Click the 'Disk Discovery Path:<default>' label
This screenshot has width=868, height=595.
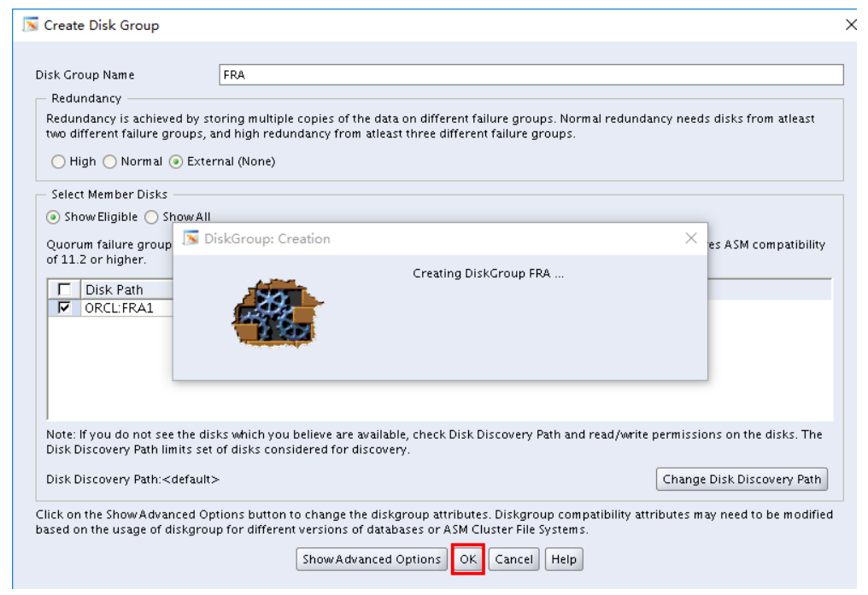coord(133,480)
